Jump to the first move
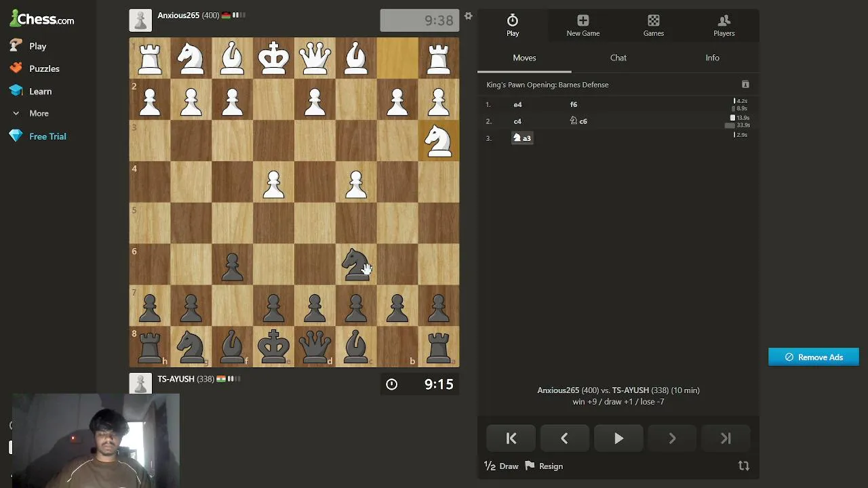 511,439
